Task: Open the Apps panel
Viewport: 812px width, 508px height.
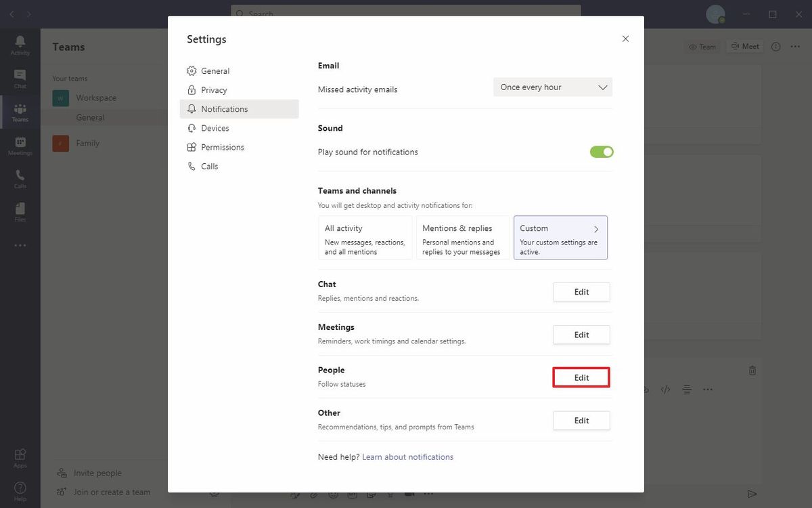Action: 20,457
